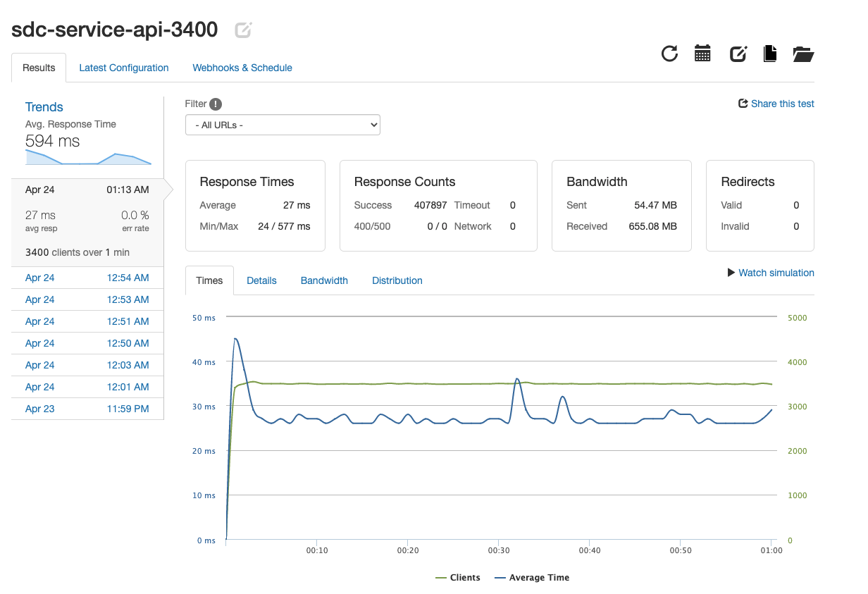Switch to the Results tab
The height and width of the screenshot is (594, 868).
(39, 68)
